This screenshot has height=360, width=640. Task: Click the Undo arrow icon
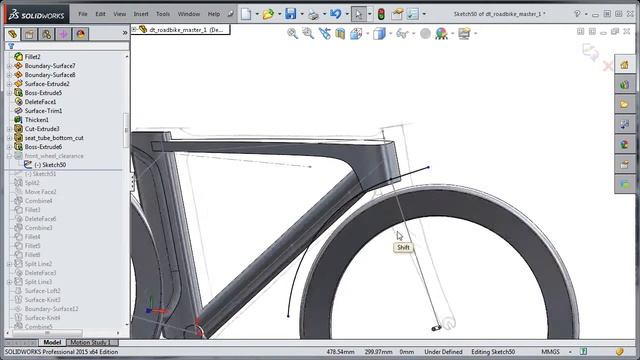336,14
